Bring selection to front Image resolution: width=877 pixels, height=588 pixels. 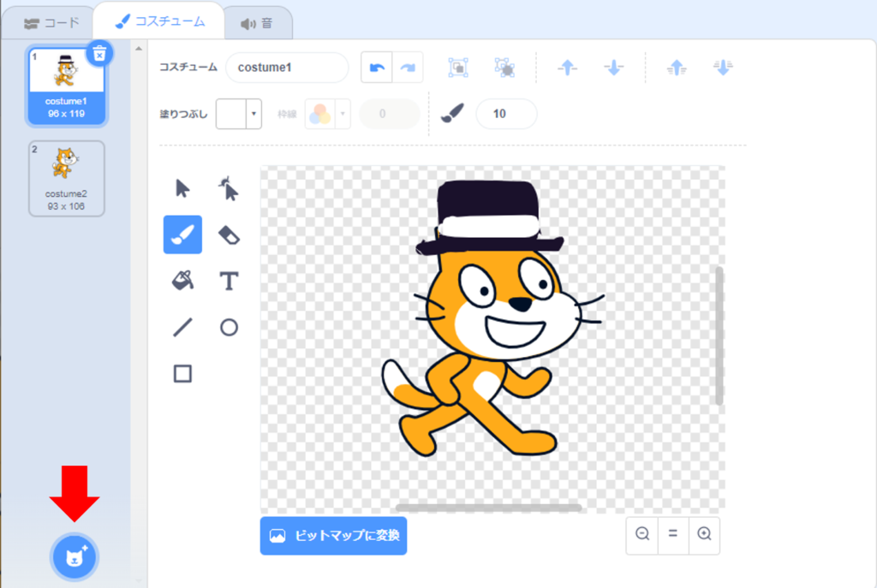click(677, 68)
